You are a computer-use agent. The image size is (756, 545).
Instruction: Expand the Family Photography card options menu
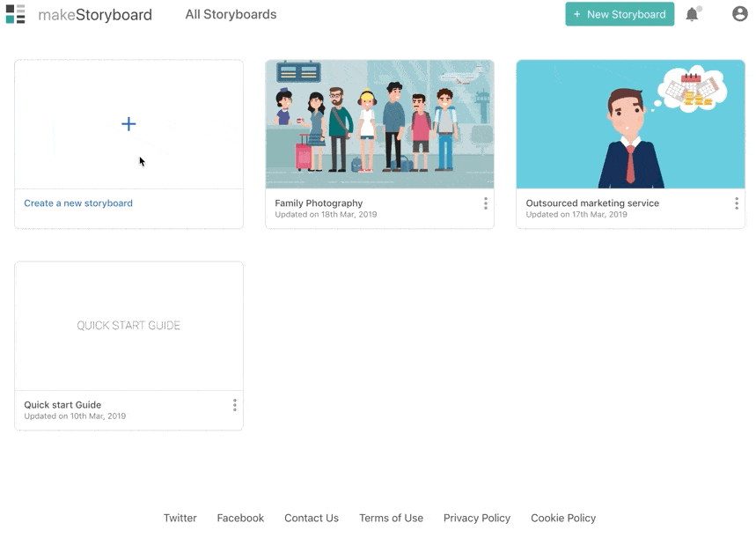click(486, 203)
